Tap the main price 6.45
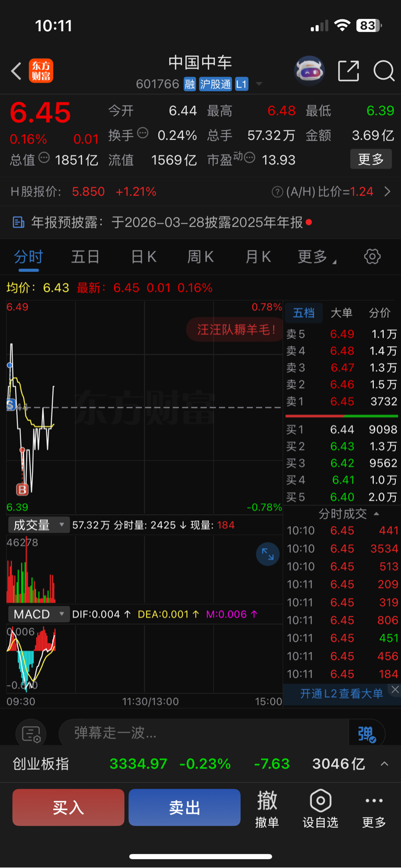Viewport: 401px width, 868px height. [40, 113]
